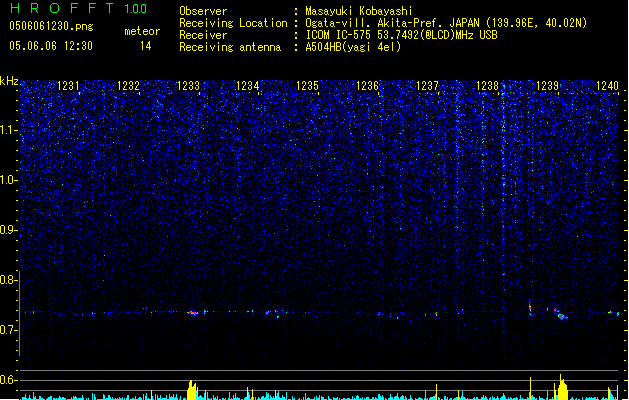Click the 0.7 kHz axis label
The width and height of the screenshot is (629, 400).
pos(9,330)
